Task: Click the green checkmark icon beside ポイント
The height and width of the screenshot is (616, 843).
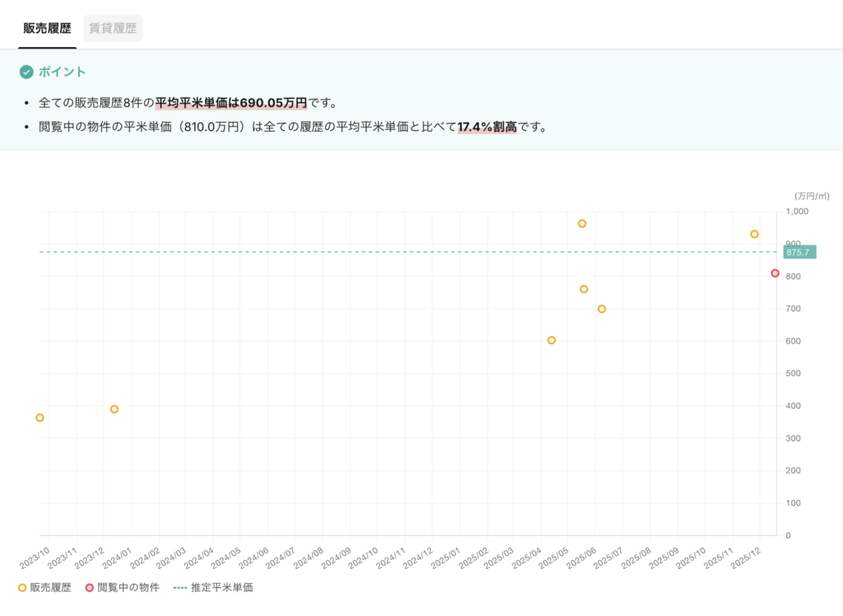Action: coord(26,72)
